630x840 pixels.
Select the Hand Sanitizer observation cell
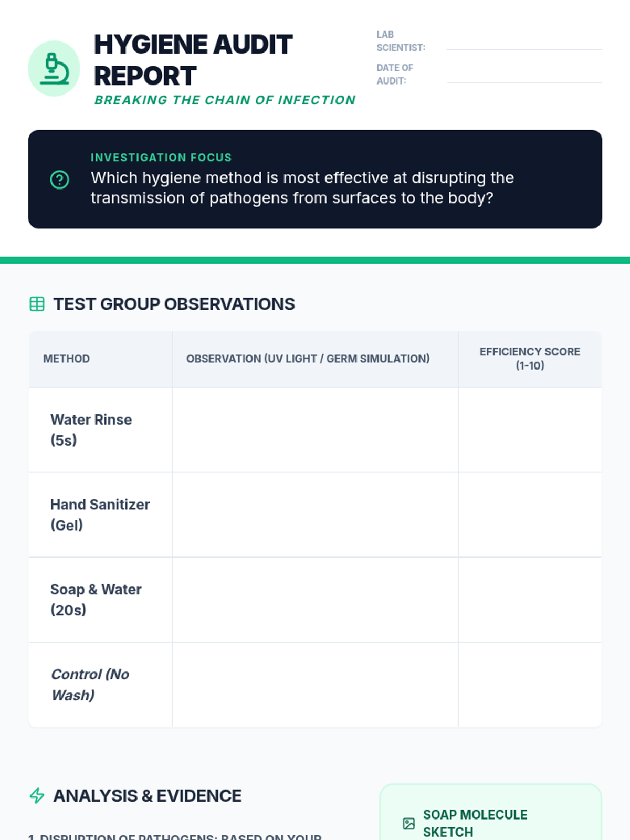pyautogui.click(x=315, y=515)
